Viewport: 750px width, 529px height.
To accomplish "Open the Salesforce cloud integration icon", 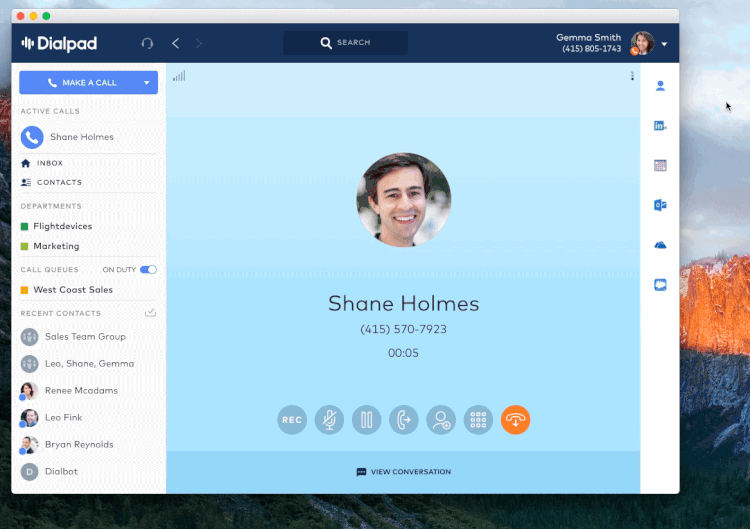I will pyautogui.click(x=660, y=245).
